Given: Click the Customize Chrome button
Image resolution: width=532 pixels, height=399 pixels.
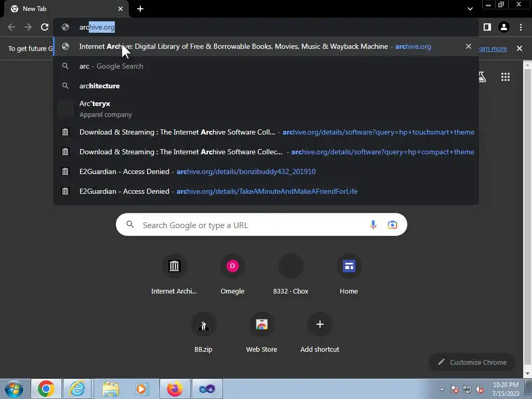Looking at the screenshot, I should click(x=472, y=362).
